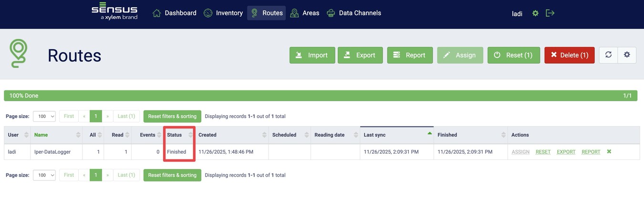
Task: Click the large Routes map pin icon
Action: pyautogui.click(x=19, y=54)
